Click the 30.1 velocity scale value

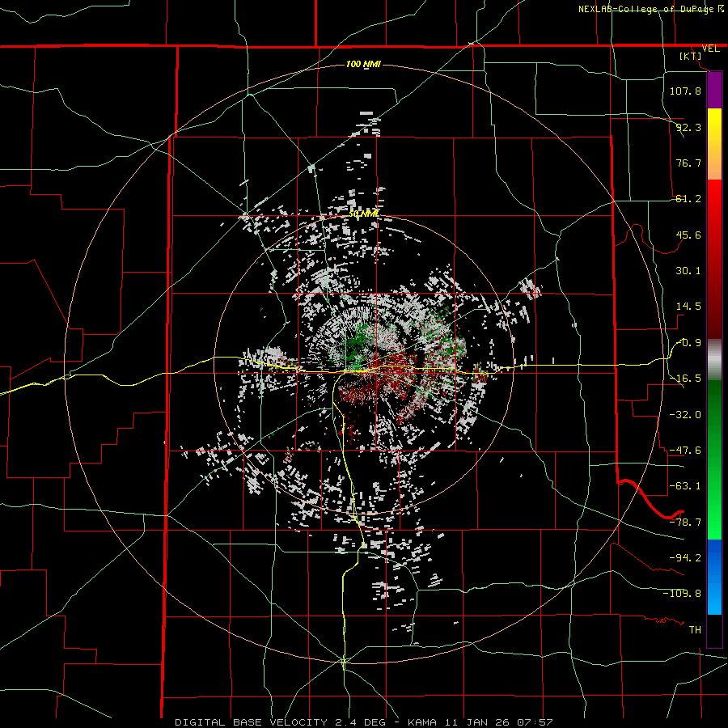[688, 271]
